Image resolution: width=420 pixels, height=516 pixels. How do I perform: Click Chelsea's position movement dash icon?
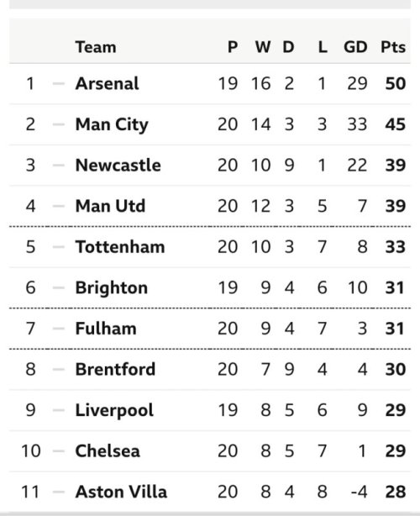[59, 450]
